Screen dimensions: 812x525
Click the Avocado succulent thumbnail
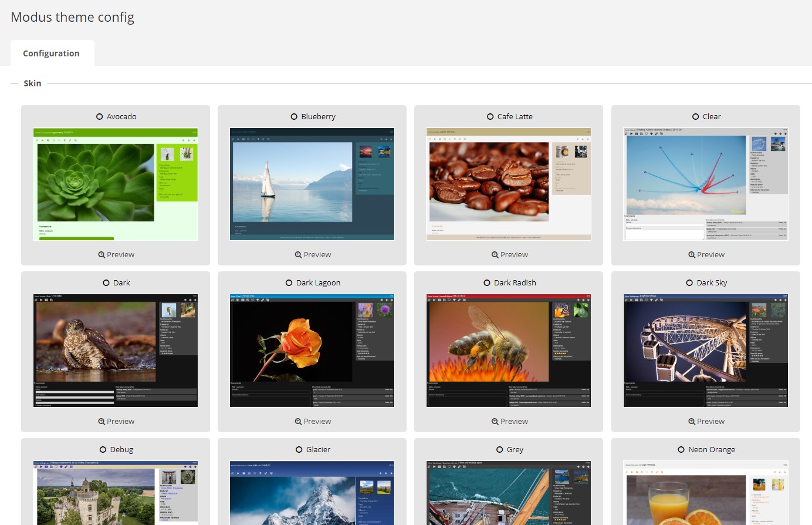pyautogui.click(x=116, y=184)
